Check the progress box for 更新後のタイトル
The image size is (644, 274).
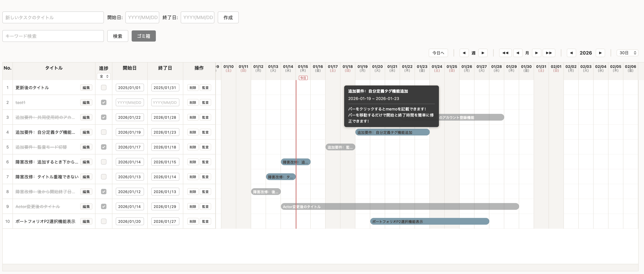point(104,88)
